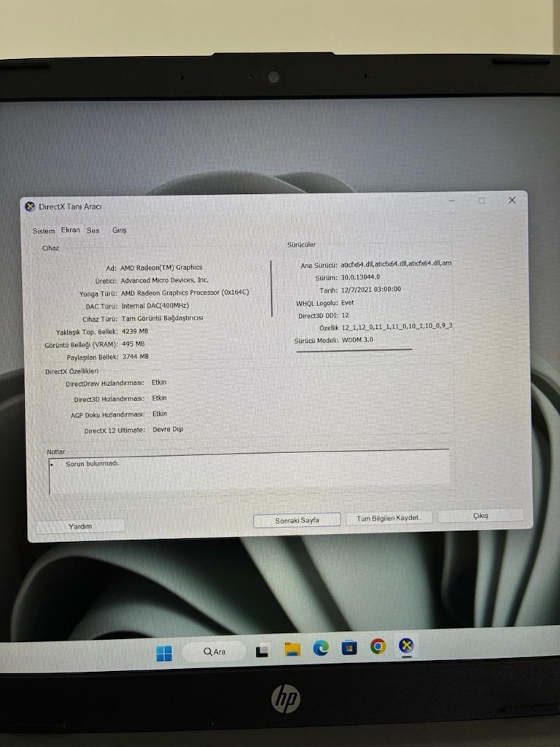Switch to the Sistem tab
This screenshot has width=560, height=747.
43,231
